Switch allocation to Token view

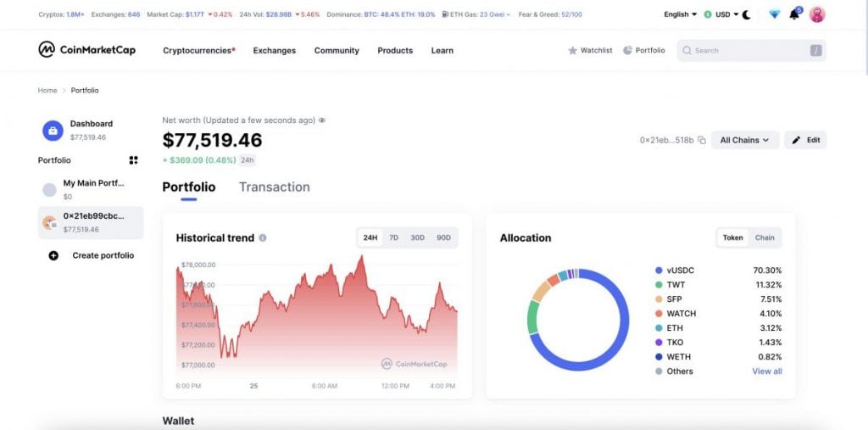[733, 237]
